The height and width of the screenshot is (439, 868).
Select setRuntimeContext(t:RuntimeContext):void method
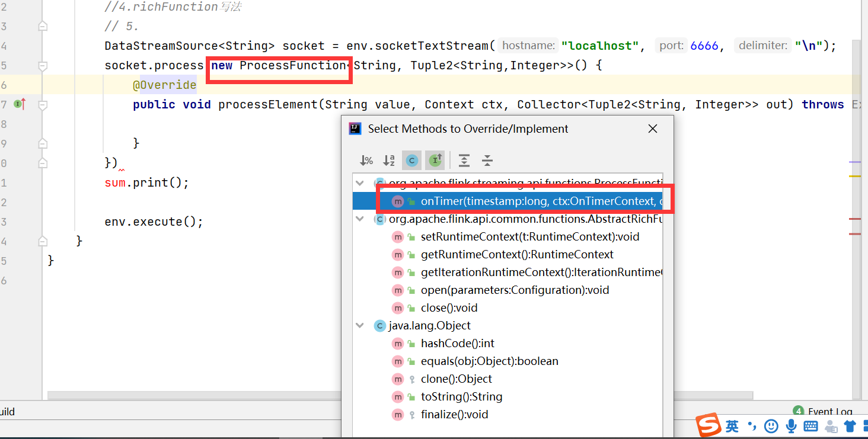[x=530, y=236]
